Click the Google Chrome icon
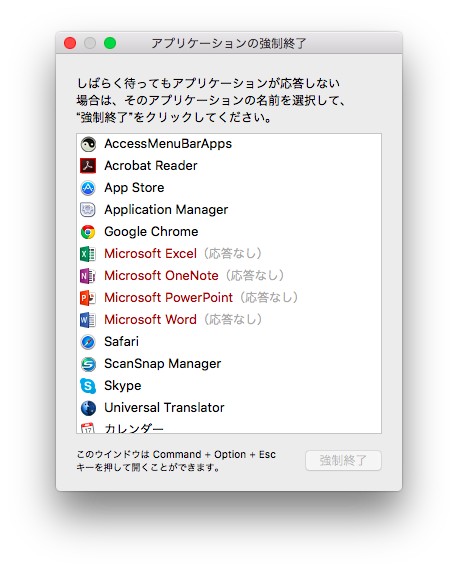This screenshot has width=458, height=571. coord(88,232)
